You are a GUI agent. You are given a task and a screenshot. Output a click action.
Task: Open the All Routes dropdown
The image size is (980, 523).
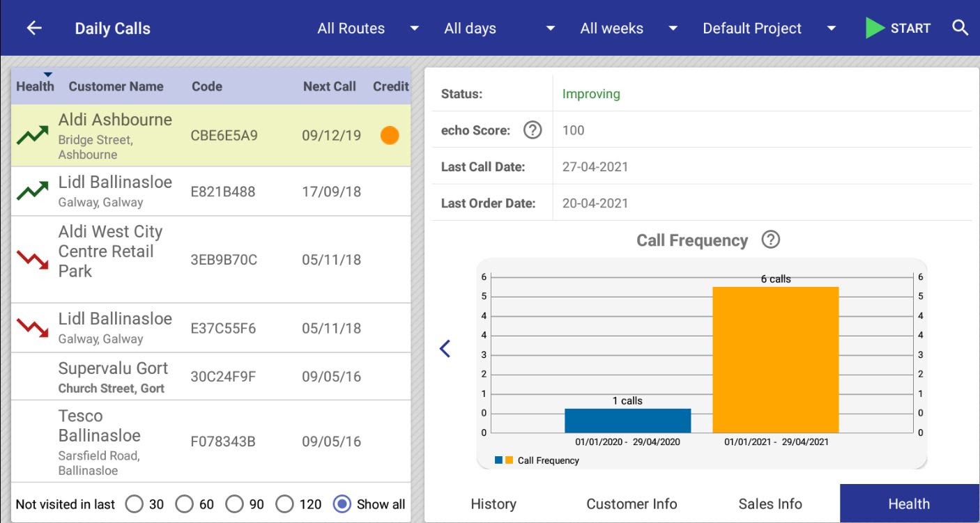pos(369,29)
